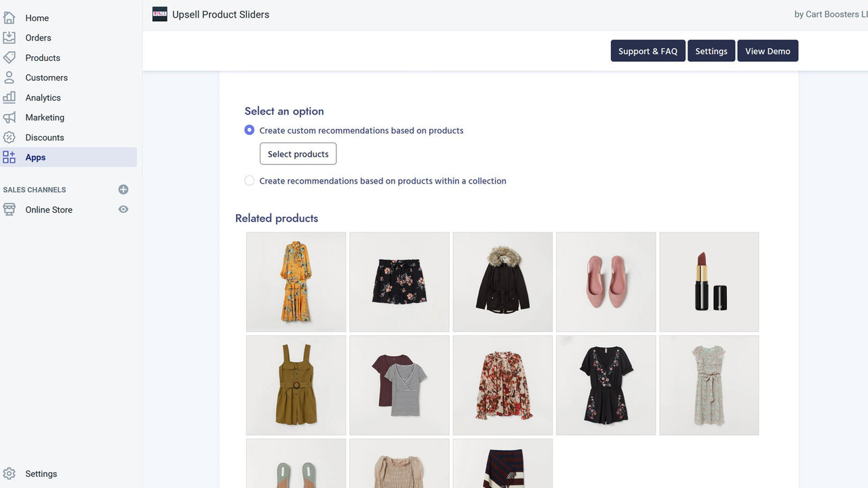Image resolution: width=868 pixels, height=488 pixels.
Task: Switch to the Apps menu item
Action: [x=34, y=157]
